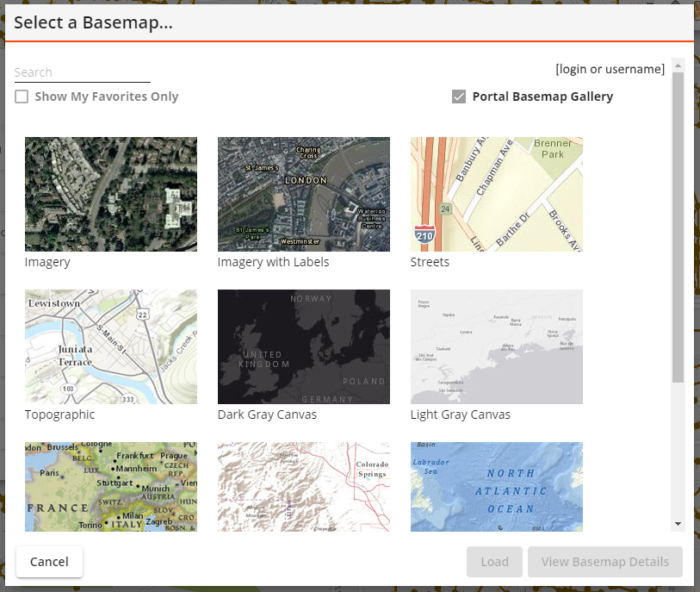700x592 pixels.
Task: Click the Cancel button
Action: 49,562
